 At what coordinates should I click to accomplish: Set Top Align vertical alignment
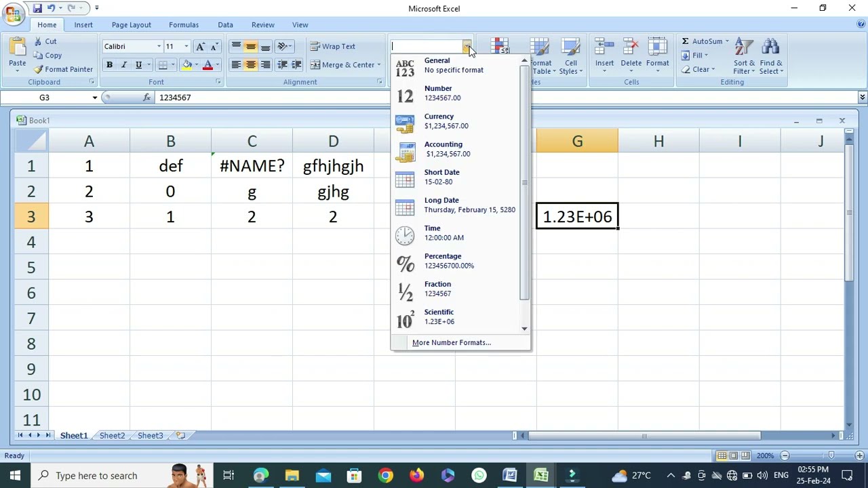pos(236,46)
